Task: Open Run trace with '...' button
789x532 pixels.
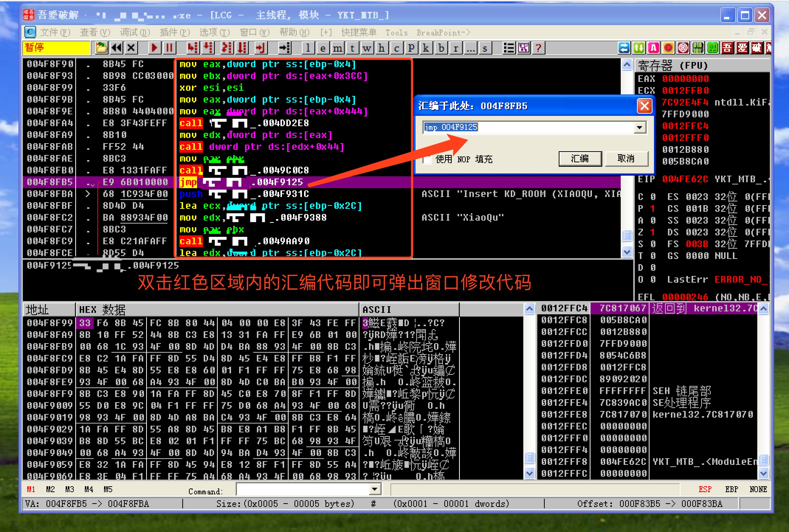Action: [471, 48]
